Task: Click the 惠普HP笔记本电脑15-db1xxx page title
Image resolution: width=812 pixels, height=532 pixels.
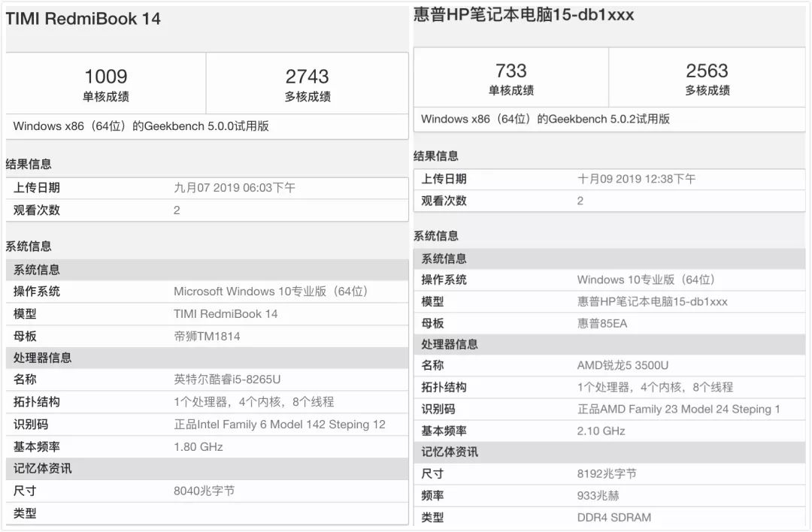Action: [x=523, y=14]
